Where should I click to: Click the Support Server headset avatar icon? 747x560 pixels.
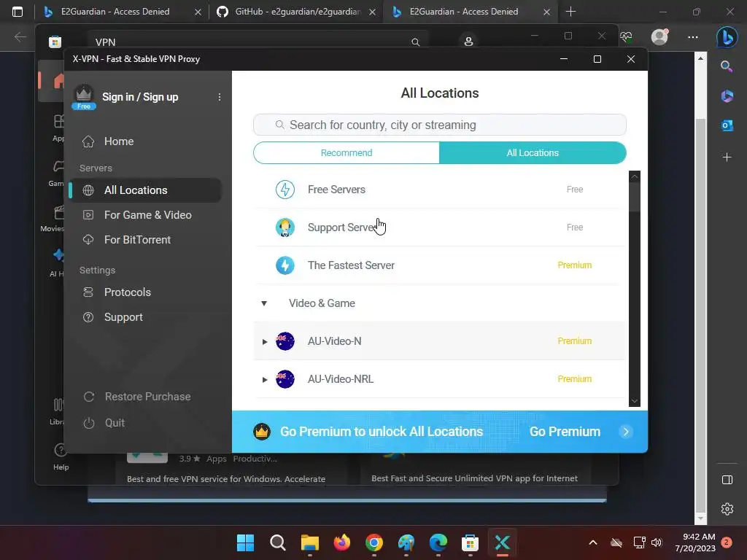click(285, 227)
